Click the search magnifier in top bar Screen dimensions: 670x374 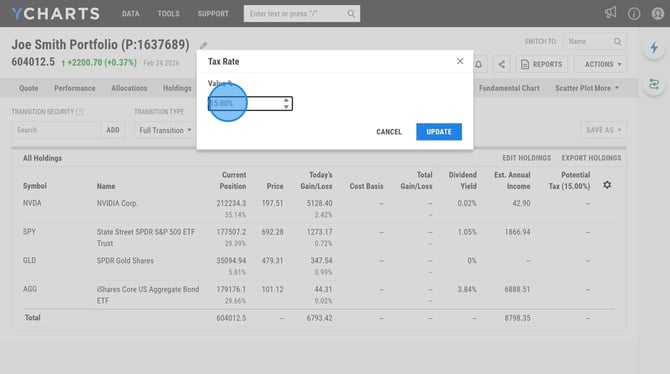tap(351, 14)
